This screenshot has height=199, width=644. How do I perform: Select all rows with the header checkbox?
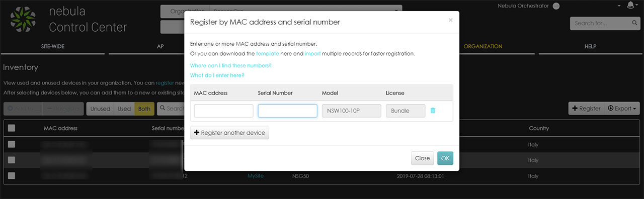tap(12, 129)
